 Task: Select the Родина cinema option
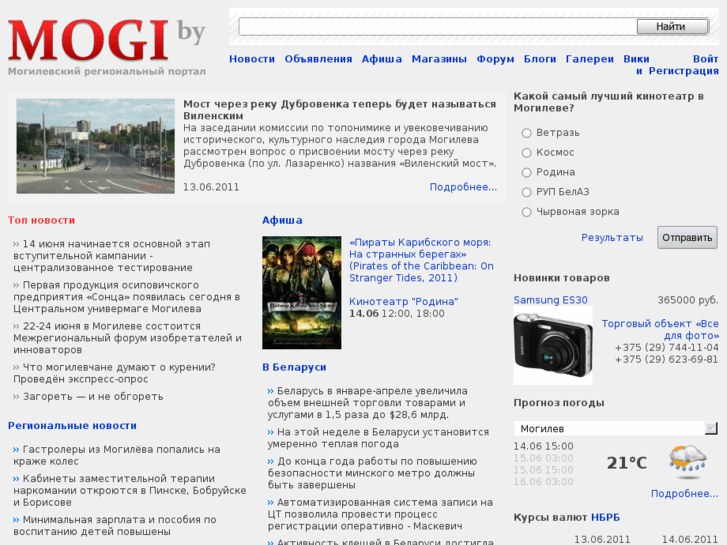(526, 173)
